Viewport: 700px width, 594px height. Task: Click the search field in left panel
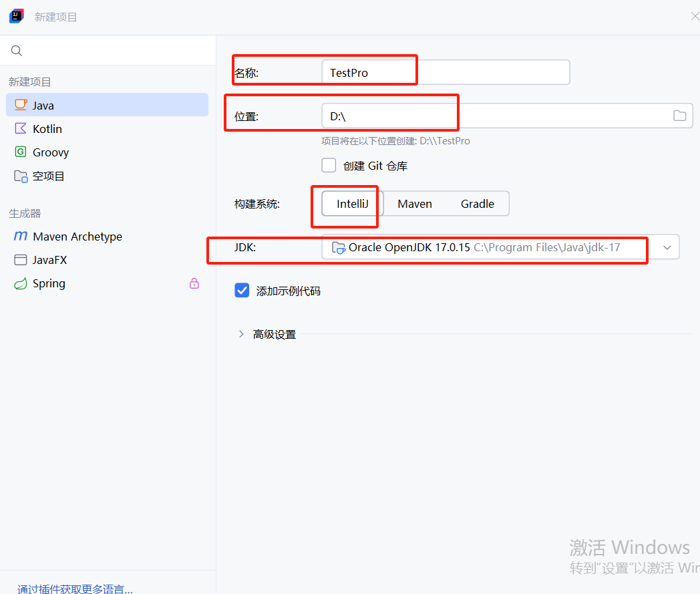coord(108,51)
